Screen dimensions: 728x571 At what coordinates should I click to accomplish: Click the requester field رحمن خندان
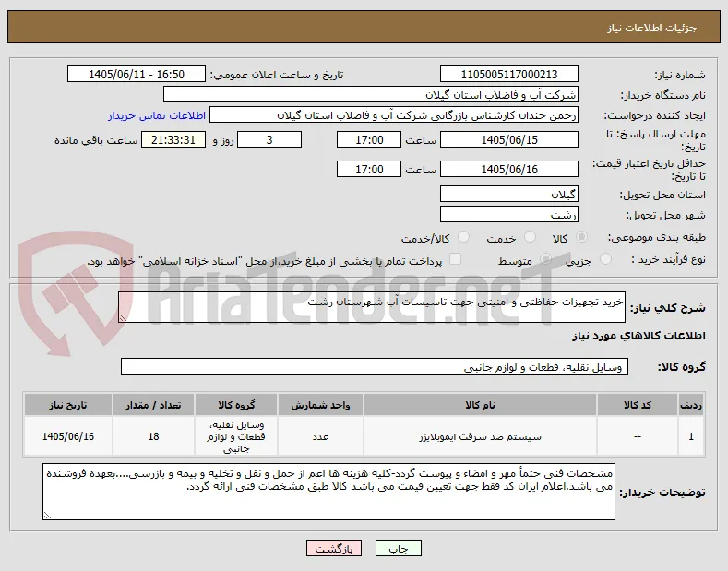[x=394, y=115]
